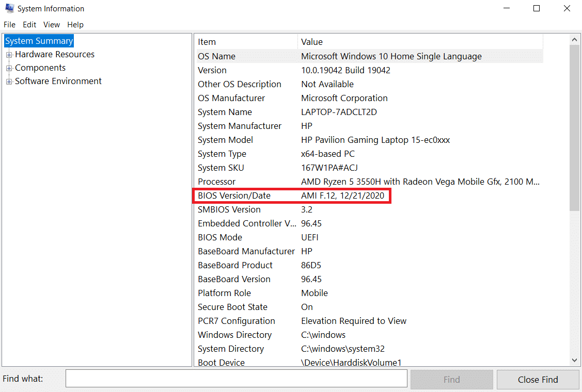Maximize the System Information window
This screenshot has width=582, height=392.
[537, 8]
